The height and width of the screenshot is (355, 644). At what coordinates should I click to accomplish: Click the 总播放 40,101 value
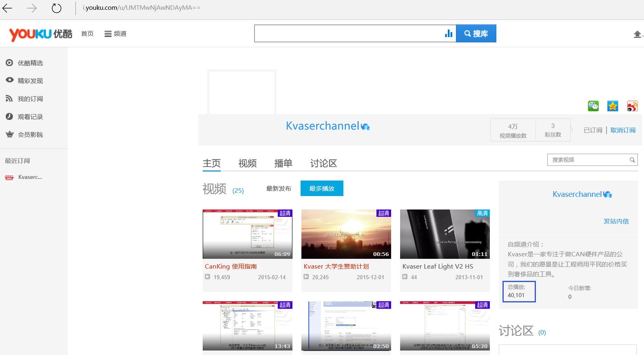[516, 295]
